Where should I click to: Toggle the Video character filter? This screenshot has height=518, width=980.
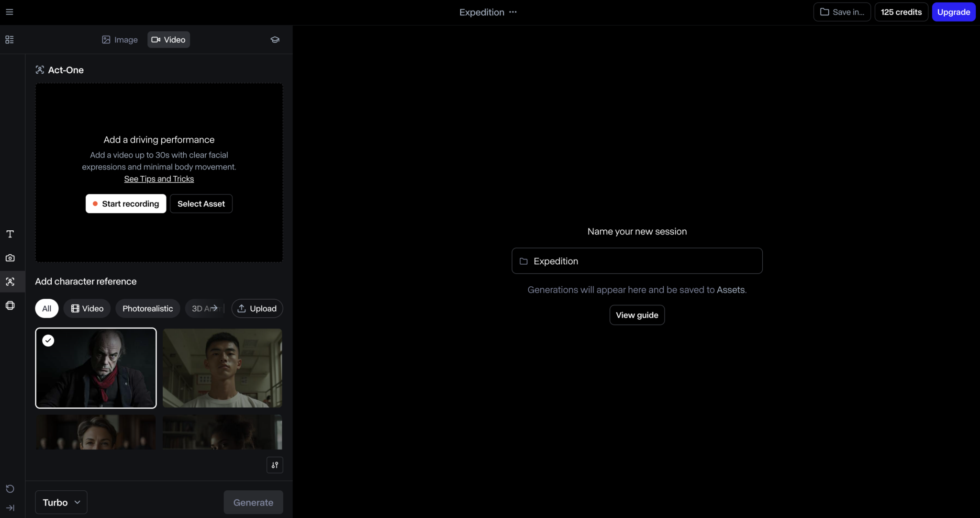pos(87,308)
